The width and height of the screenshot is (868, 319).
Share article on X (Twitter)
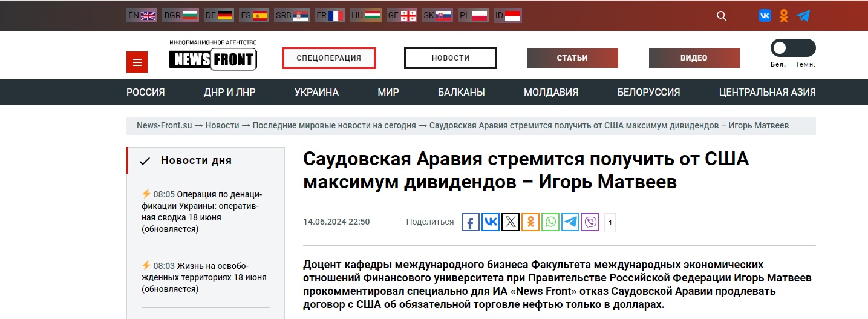tap(511, 222)
